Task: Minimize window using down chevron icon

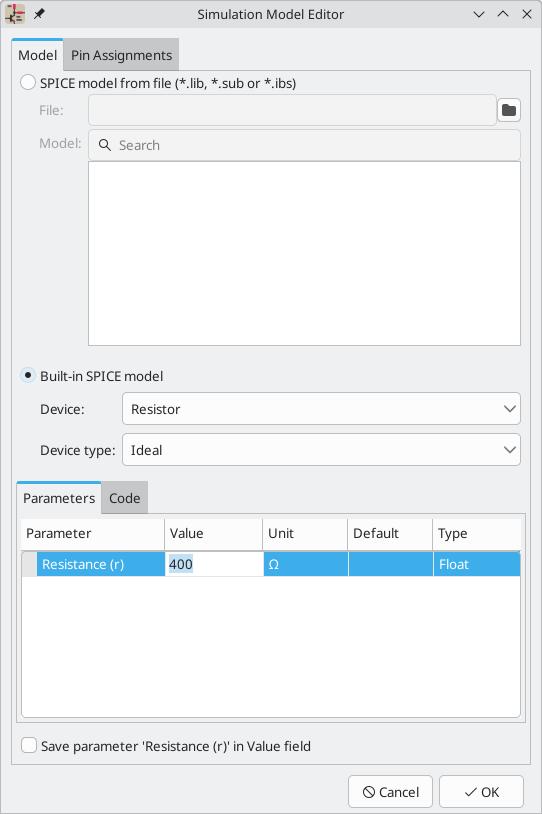Action: [479, 15]
